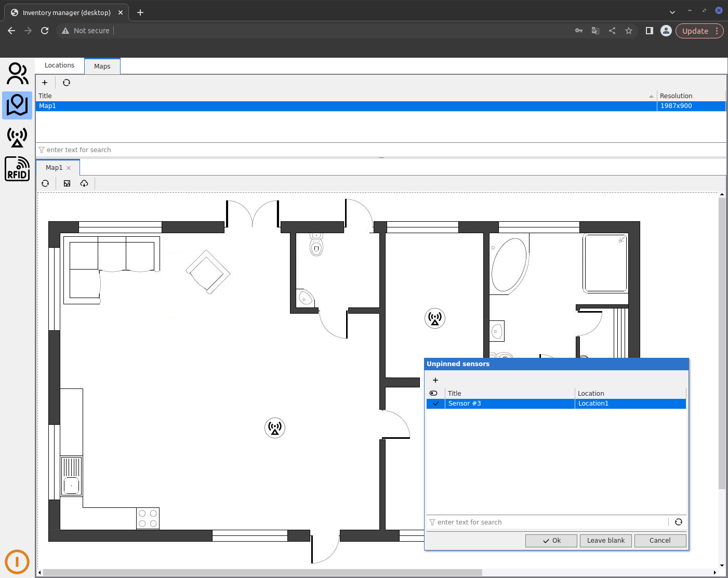The width and height of the screenshot is (728, 578).
Task: Click the orange power icon in the sidebar
Action: click(17, 562)
